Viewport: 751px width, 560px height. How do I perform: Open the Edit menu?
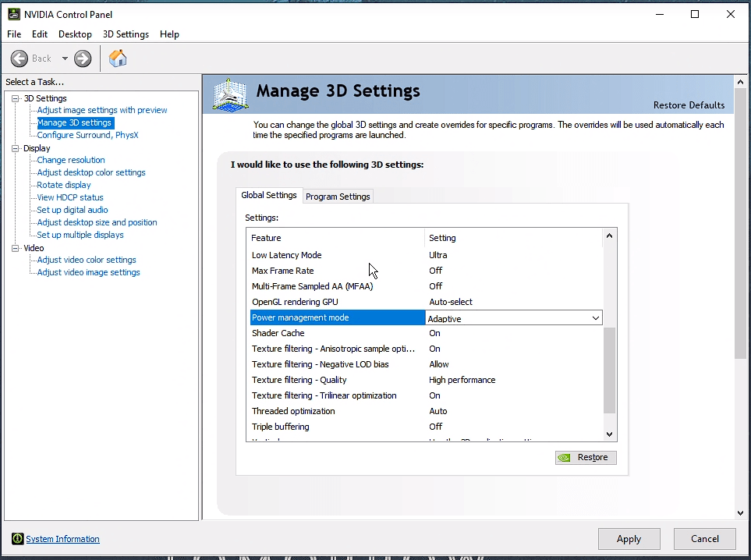point(40,34)
